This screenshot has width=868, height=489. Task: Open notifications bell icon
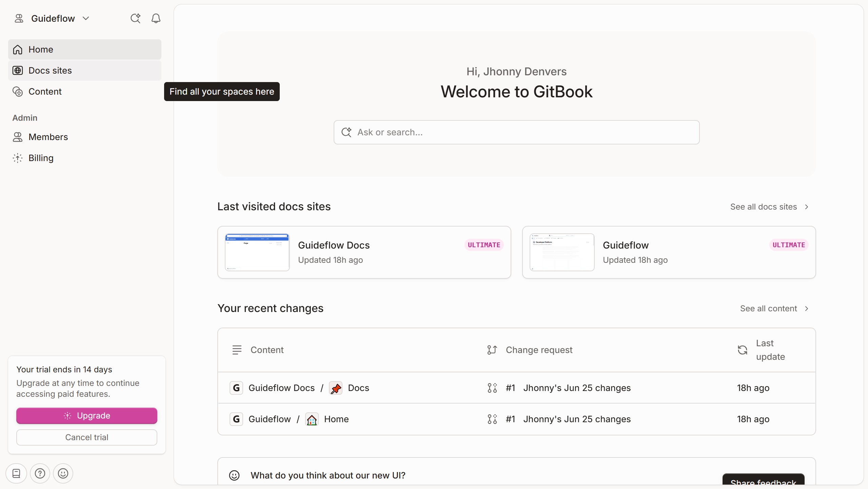156,18
